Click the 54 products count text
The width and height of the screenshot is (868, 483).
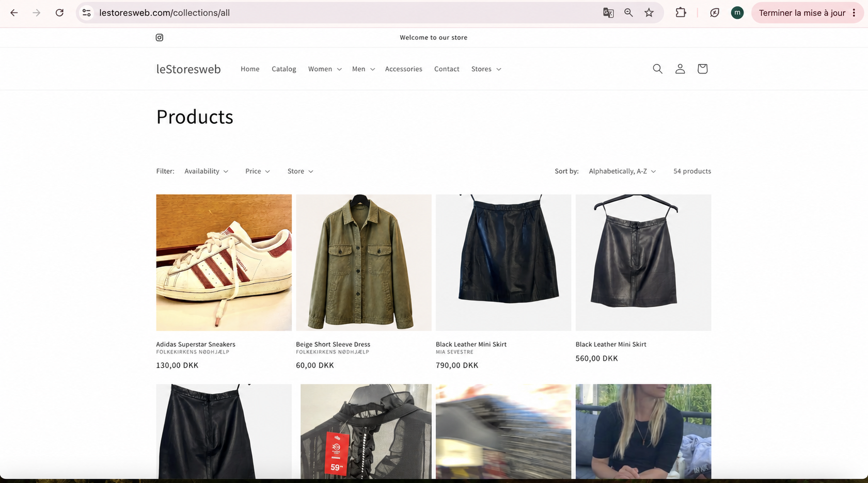click(x=692, y=171)
